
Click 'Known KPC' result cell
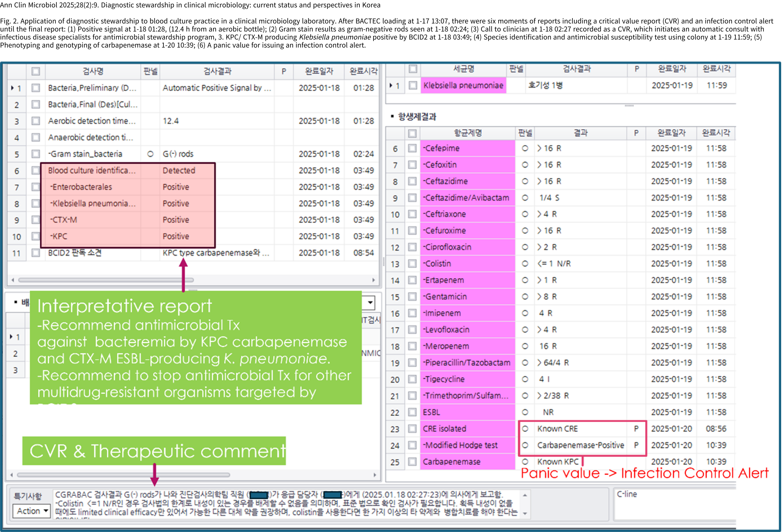[x=581, y=462]
